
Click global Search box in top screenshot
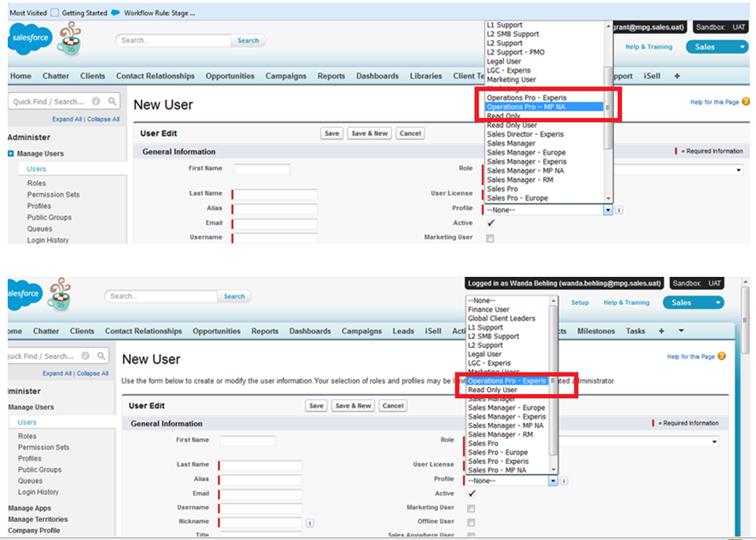(x=173, y=40)
